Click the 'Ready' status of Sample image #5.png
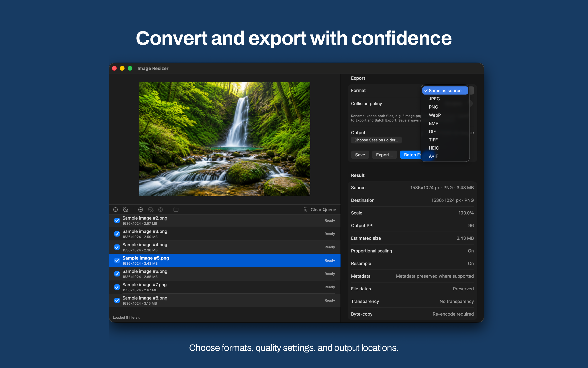 click(x=330, y=260)
